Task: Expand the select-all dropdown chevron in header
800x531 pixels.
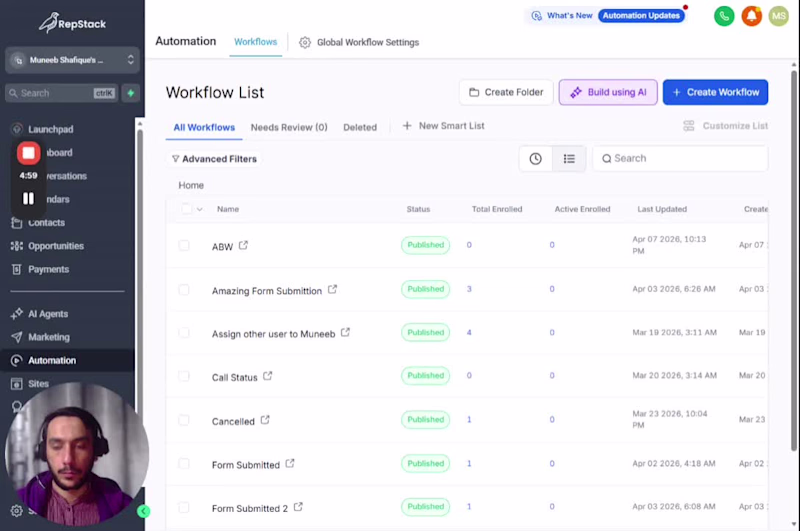Action: (x=199, y=209)
